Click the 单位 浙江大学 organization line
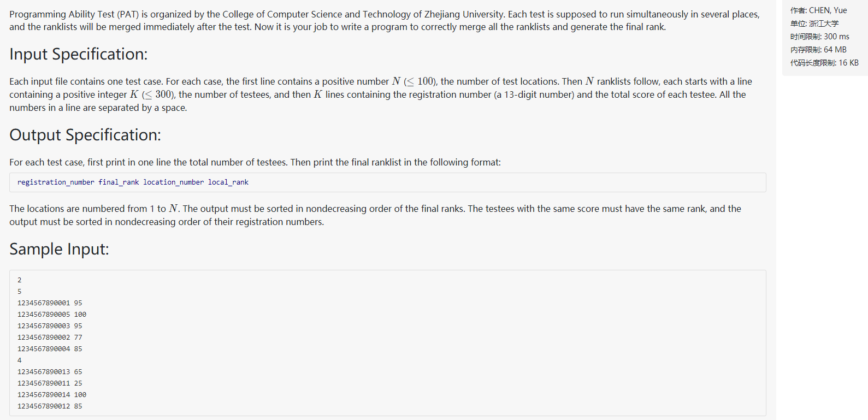 tap(814, 23)
